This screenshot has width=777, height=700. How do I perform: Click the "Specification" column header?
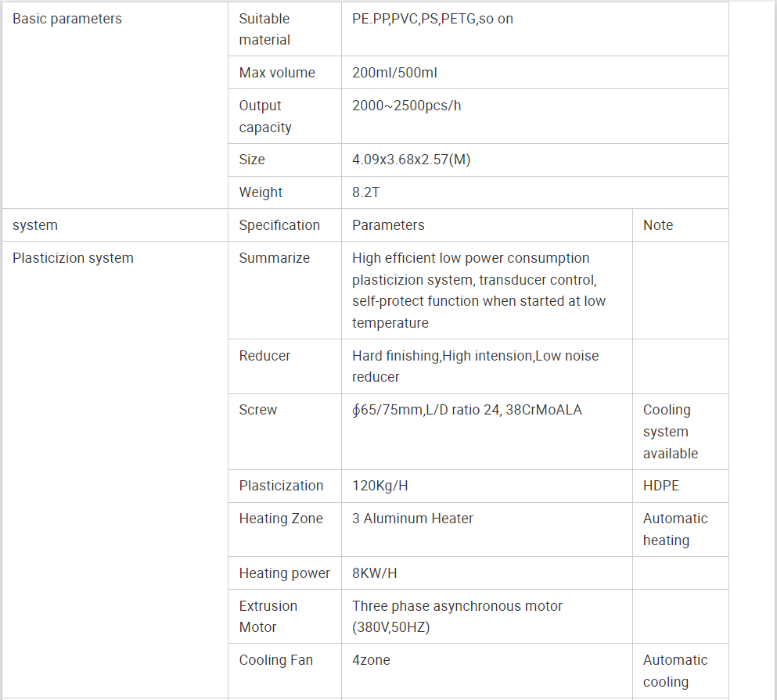click(279, 225)
